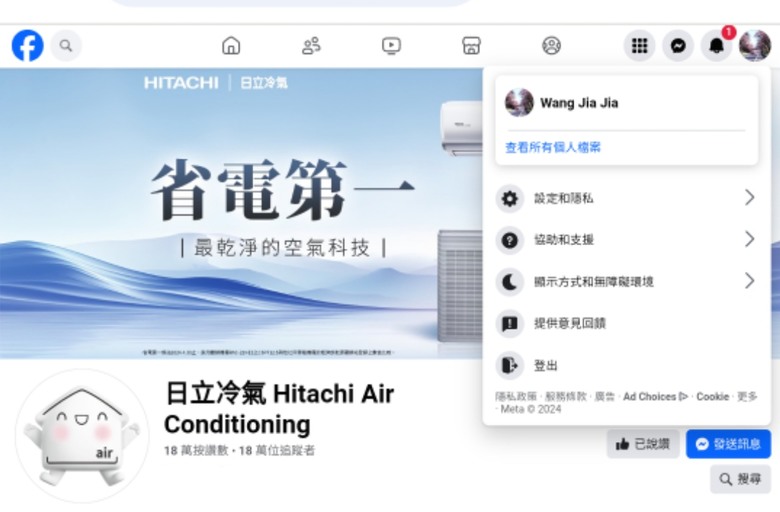Expand the 顯示方式和無障礙環境 chevron arrow
Image resolution: width=780 pixels, height=512 pixels.
point(750,281)
